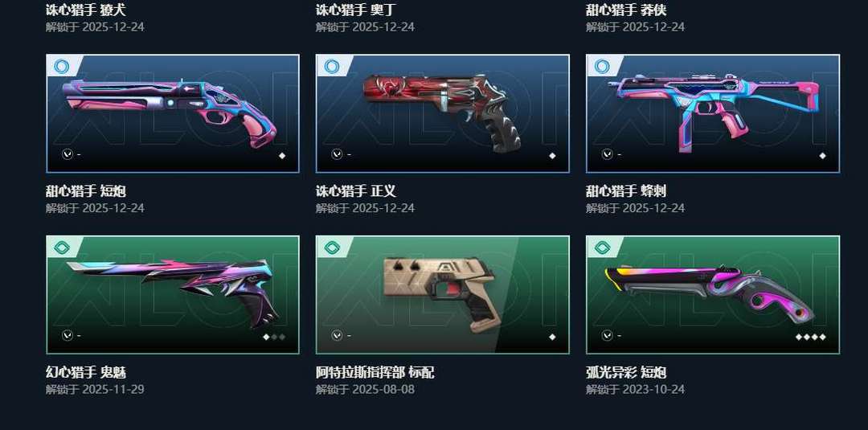Screen dimensions: 868x430
Task: Click the 弧光异彩 短炮 name label
Action: click(x=626, y=372)
